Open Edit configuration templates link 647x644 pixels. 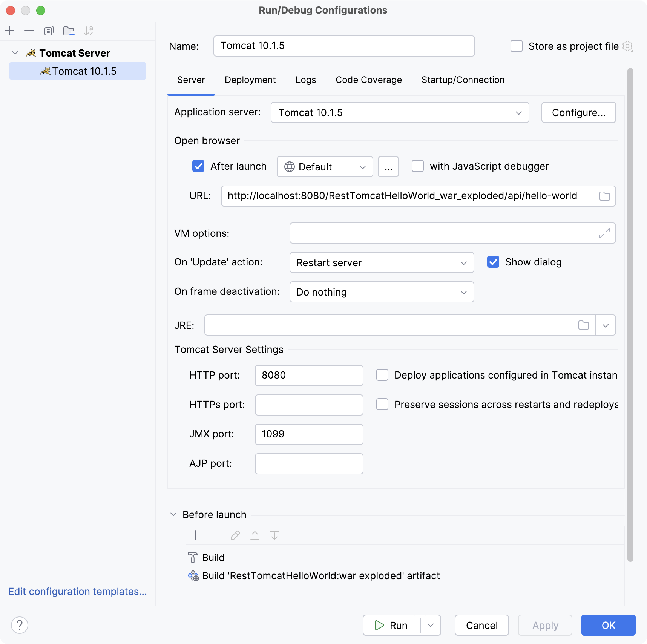point(78,592)
